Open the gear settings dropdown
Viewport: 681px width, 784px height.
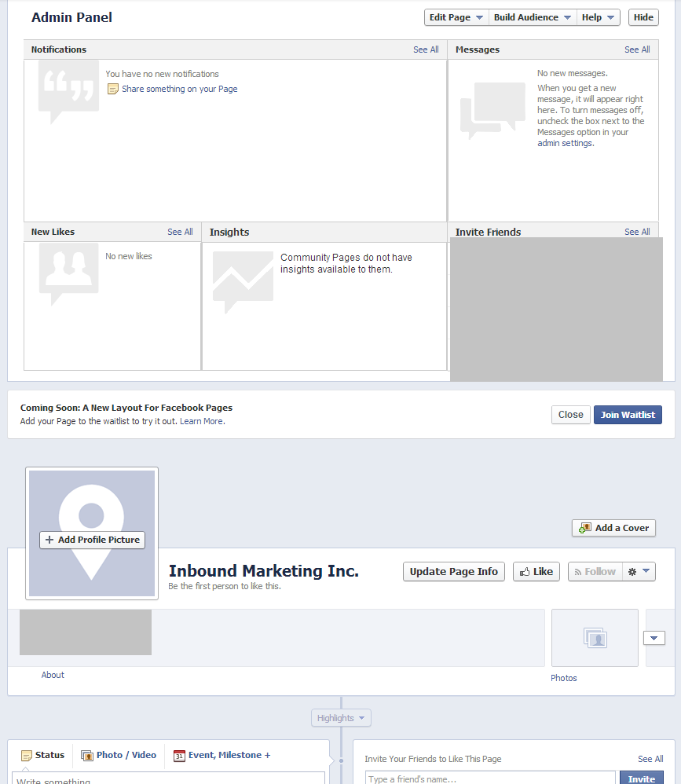click(x=639, y=571)
